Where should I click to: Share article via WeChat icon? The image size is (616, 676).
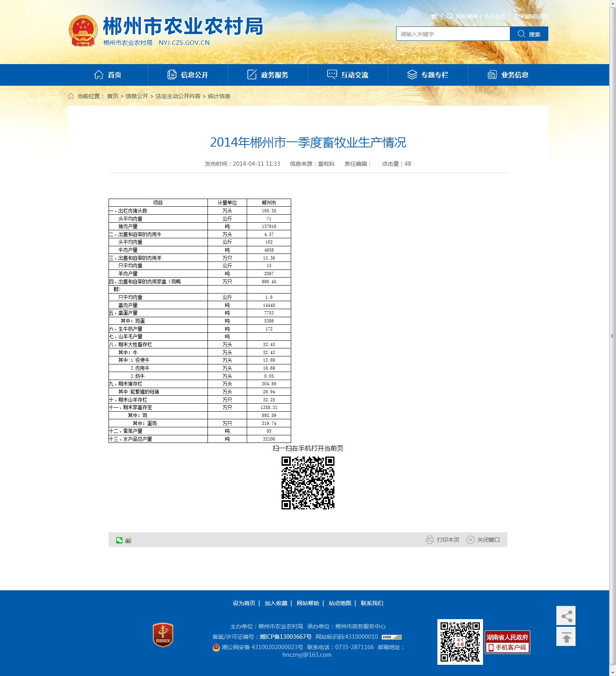119,540
